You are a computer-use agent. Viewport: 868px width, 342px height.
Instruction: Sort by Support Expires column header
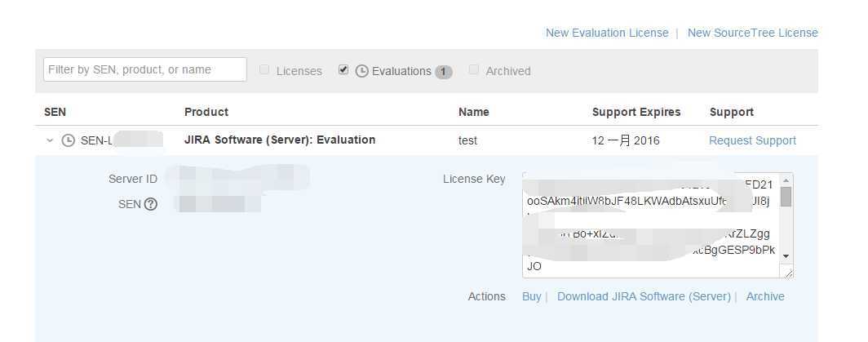point(636,112)
